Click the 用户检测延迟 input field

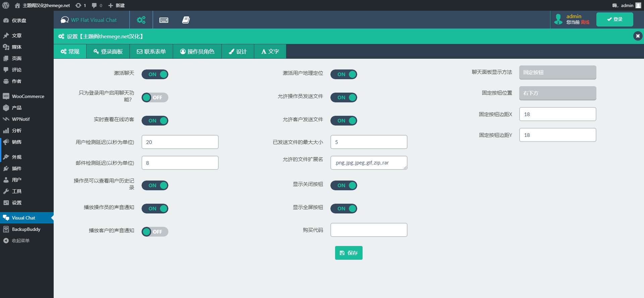click(180, 142)
